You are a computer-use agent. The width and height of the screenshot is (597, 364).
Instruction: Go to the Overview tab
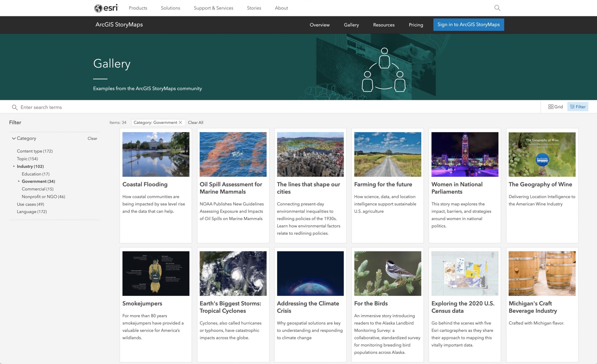coord(319,25)
